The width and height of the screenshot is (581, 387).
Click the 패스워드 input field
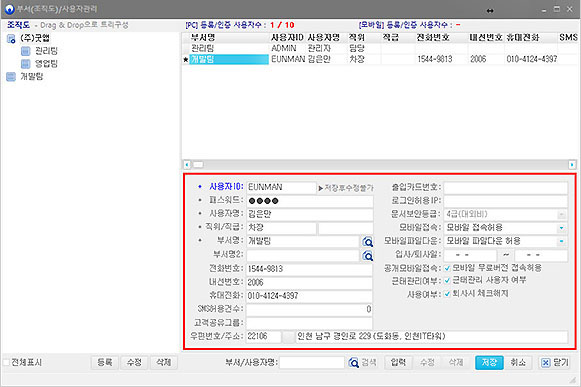(x=310, y=201)
